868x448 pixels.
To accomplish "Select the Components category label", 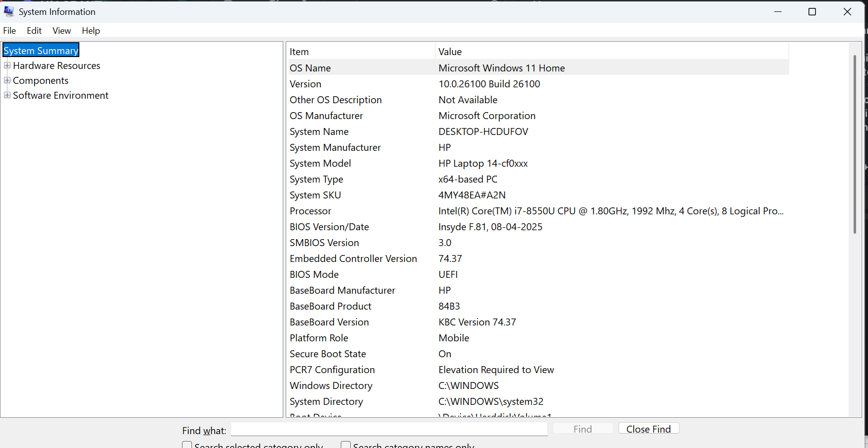I will 41,80.
